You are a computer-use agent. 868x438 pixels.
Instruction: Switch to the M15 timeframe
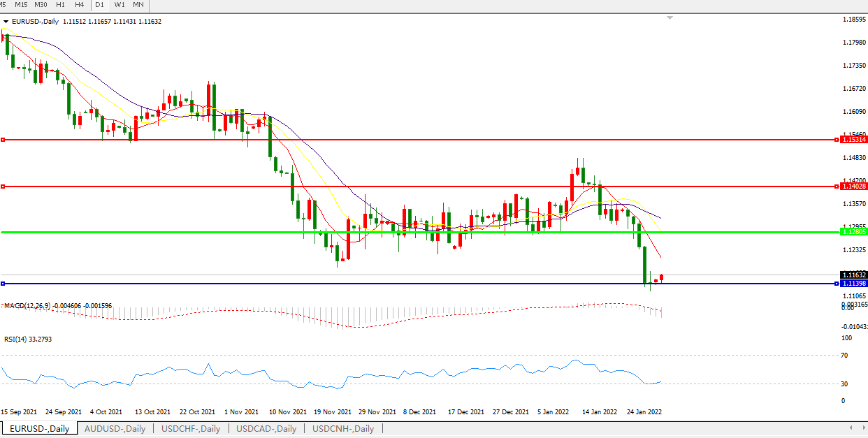(21, 5)
